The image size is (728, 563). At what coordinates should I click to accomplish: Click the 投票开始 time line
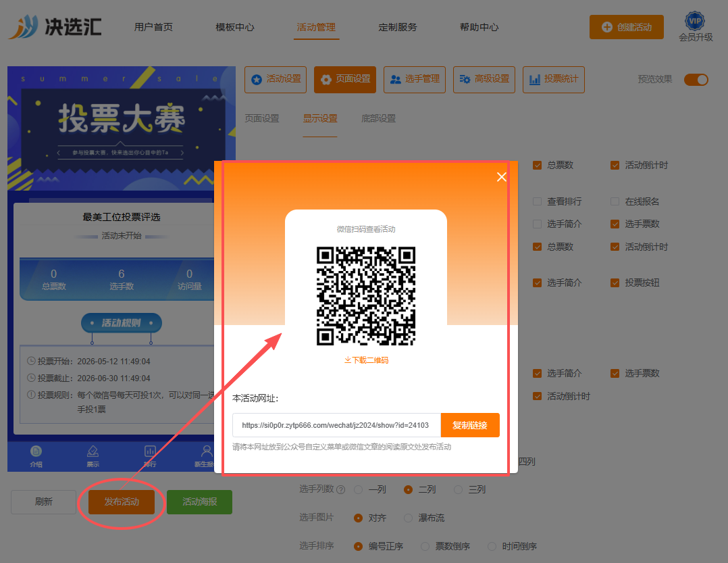[88, 362]
